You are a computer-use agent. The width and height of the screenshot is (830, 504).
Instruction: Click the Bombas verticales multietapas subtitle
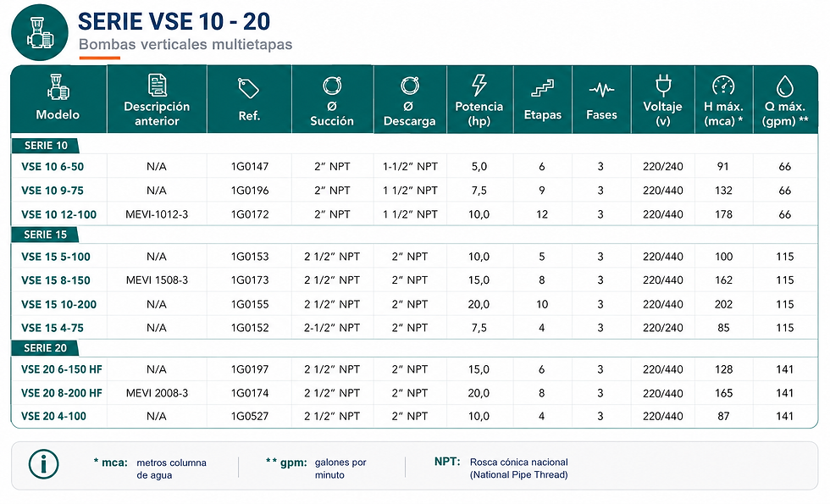185,44
